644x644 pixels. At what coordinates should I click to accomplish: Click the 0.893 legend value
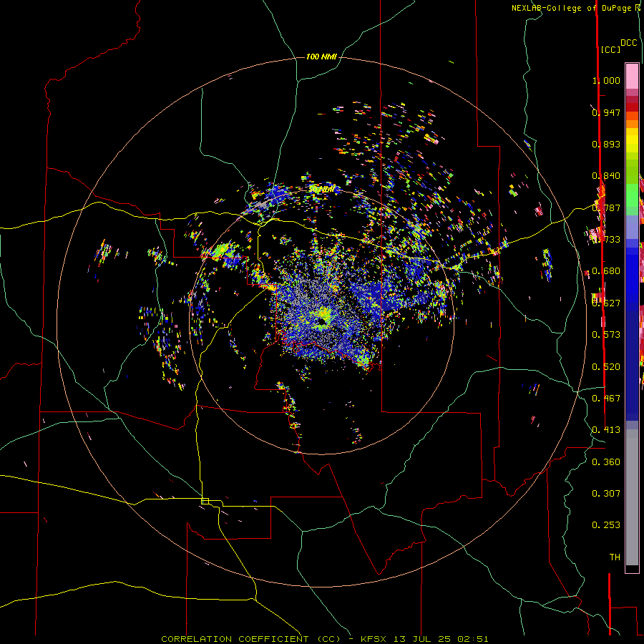pos(606,144)
